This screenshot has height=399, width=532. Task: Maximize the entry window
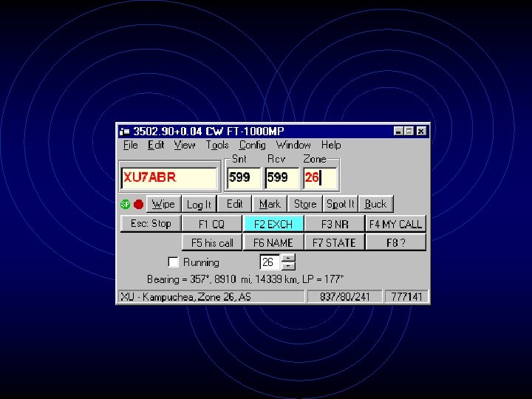click(409, 131)
